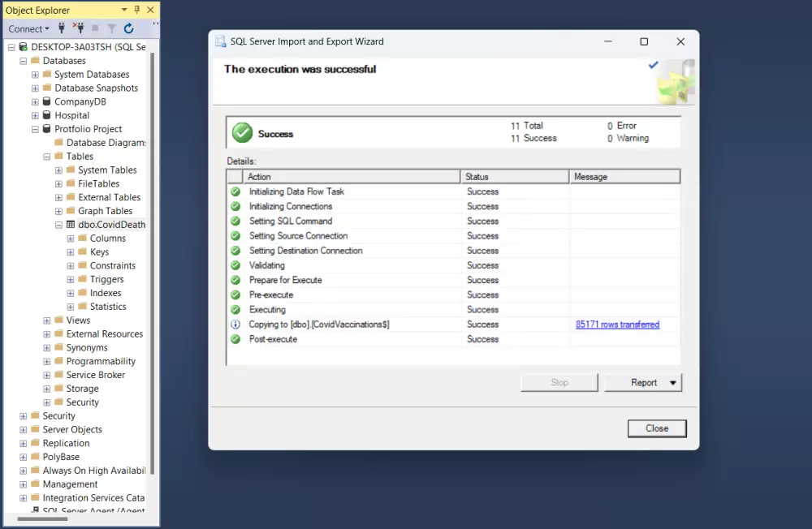This screenshot has height=529, width=812.
Task: Select the dbo.CovidDeath table icon
Action: point(71,225)
